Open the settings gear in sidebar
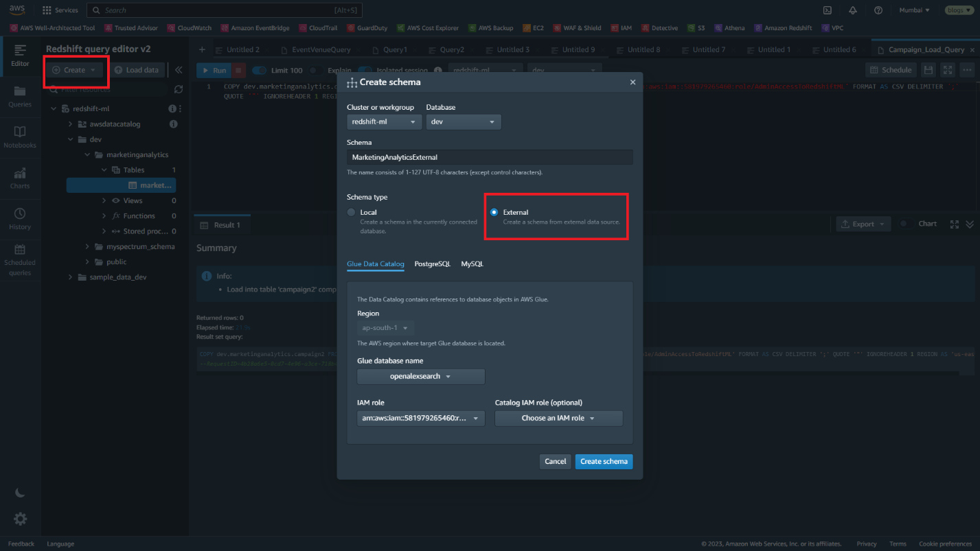Viewport: 980px width, 551px height. [x=21, y=519]
